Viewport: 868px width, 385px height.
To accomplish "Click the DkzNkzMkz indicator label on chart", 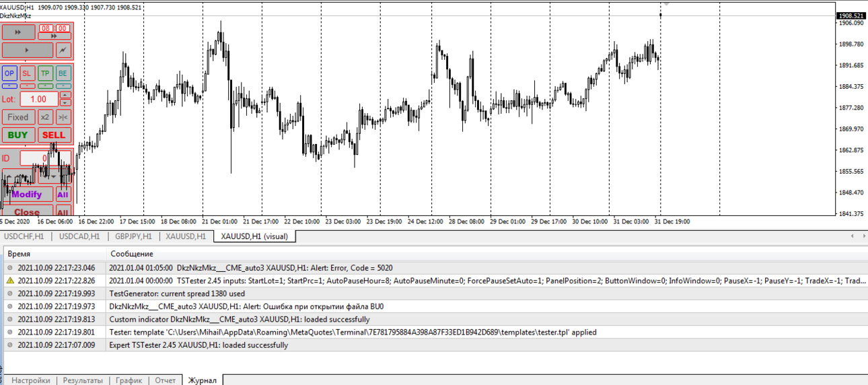I will [x=15, y=15].
